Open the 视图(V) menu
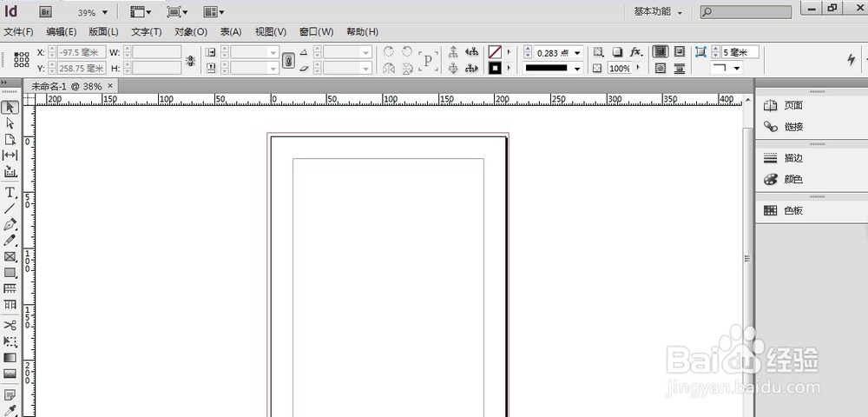The height and width of the screenshot is (417, 868). pos(271,32)
